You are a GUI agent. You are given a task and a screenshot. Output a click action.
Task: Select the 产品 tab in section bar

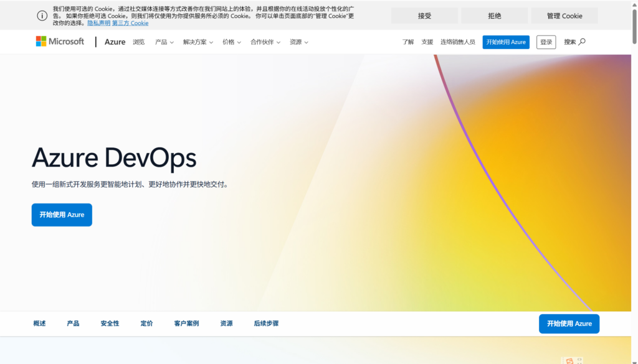(x=74, y=324)
